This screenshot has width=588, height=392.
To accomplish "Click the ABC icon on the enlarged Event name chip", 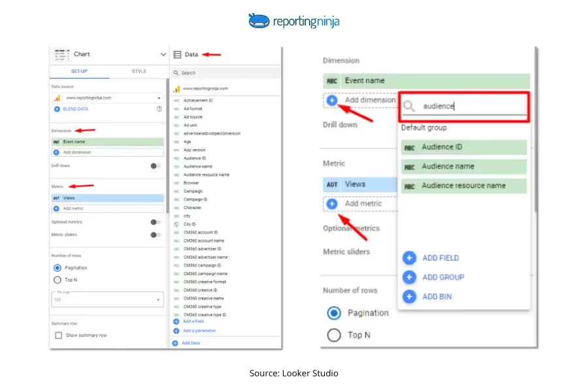I will tap(332, 81).
